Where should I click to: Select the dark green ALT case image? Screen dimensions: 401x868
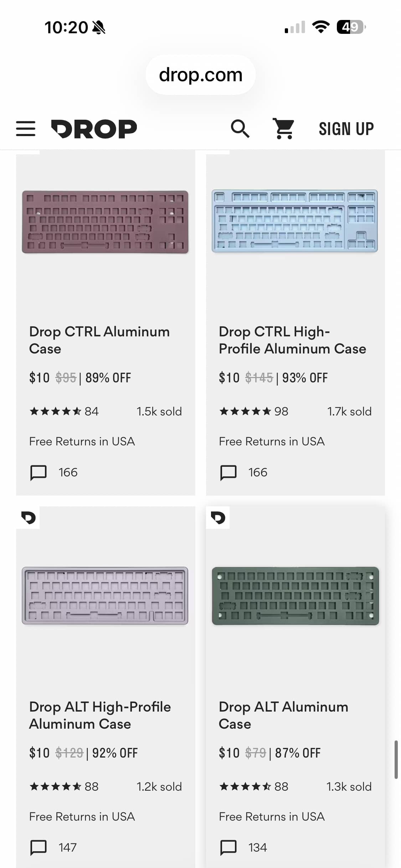[295, 596]
